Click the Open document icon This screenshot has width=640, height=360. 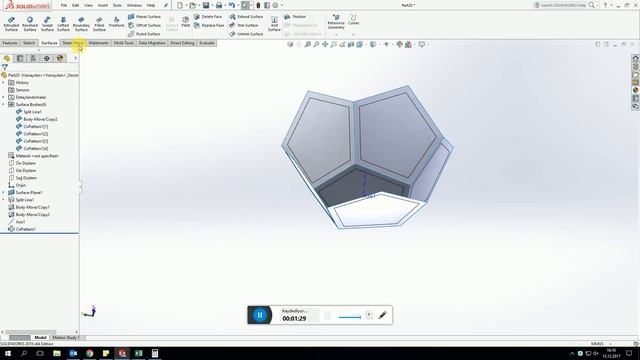193,5
